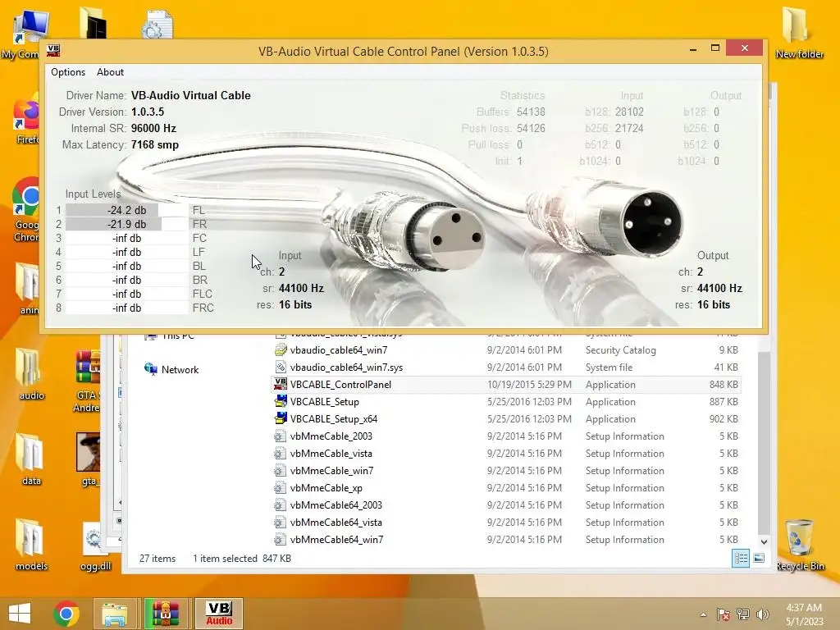Switch to VB Audio taskbar button
The image size is (840, 630).
click(219, 614)
